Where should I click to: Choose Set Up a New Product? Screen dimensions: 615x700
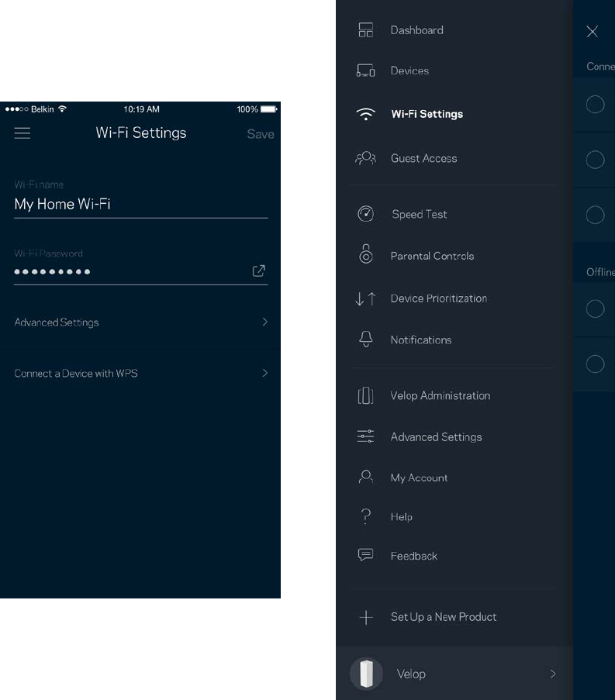click(x=444, y=616)
